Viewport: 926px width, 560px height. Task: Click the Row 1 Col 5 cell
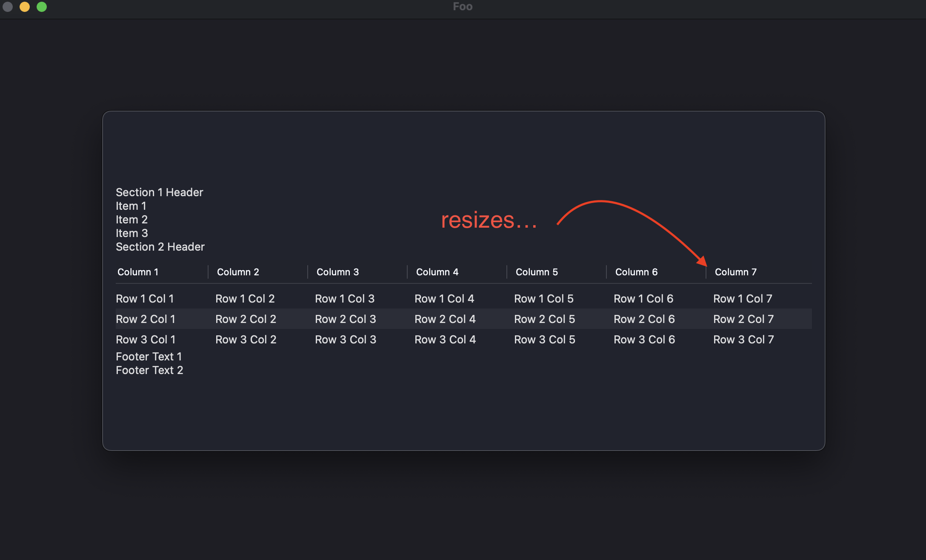coord(544,299)
